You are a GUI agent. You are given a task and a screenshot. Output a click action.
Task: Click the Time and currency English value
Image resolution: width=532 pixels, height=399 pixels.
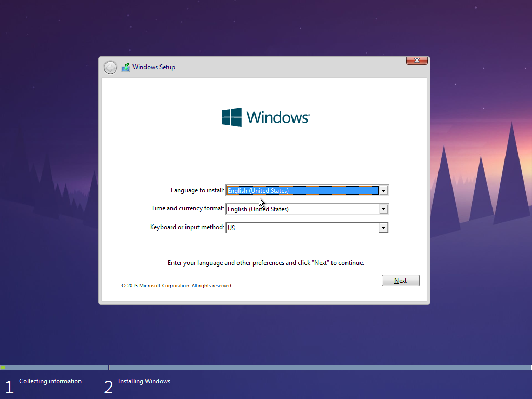[302, 209]
